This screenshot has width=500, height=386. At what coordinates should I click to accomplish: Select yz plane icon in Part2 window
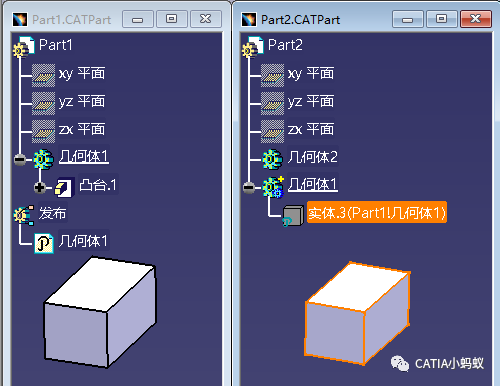pyautogui.click(x=272, y=104)
